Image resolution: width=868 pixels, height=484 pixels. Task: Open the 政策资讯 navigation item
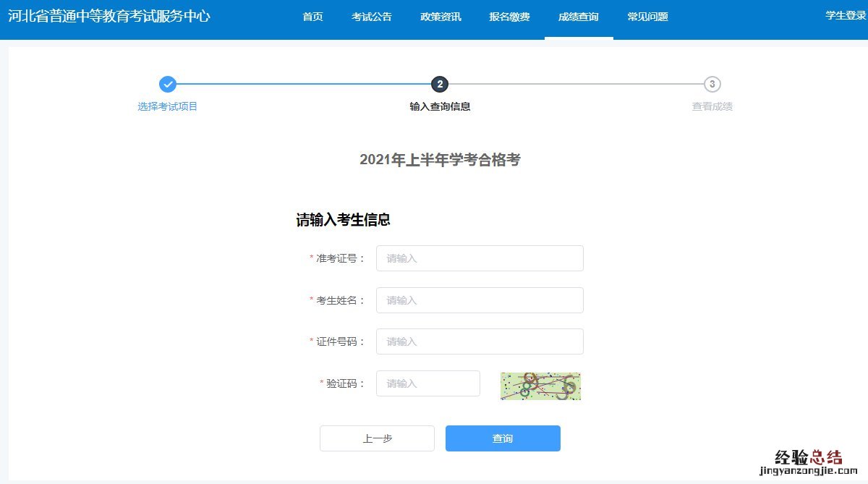coord(441,17)
